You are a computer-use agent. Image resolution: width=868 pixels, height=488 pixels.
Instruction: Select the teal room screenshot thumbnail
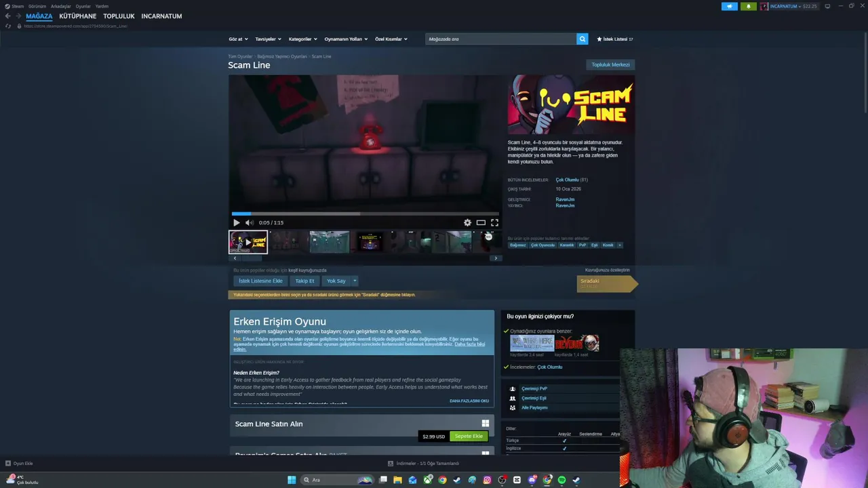(330, 242)
